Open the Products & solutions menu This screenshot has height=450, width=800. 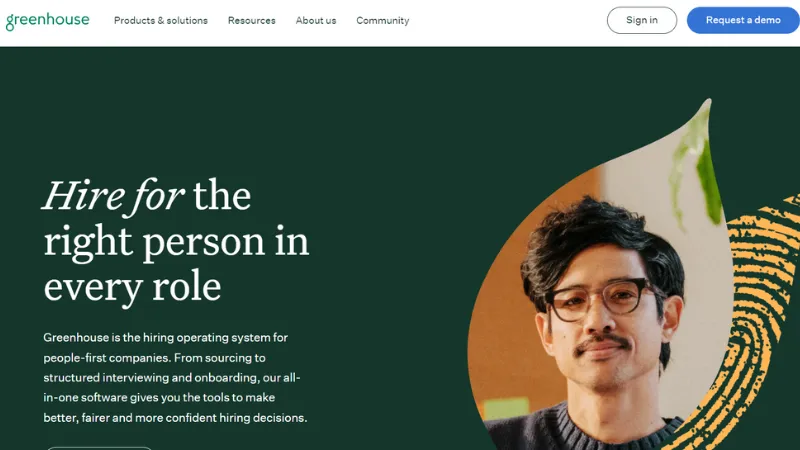[161, 20]
